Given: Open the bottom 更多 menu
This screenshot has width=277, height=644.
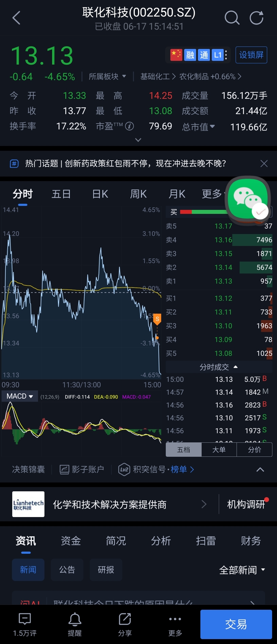Looking at the screenshot, I should point(175,625).
